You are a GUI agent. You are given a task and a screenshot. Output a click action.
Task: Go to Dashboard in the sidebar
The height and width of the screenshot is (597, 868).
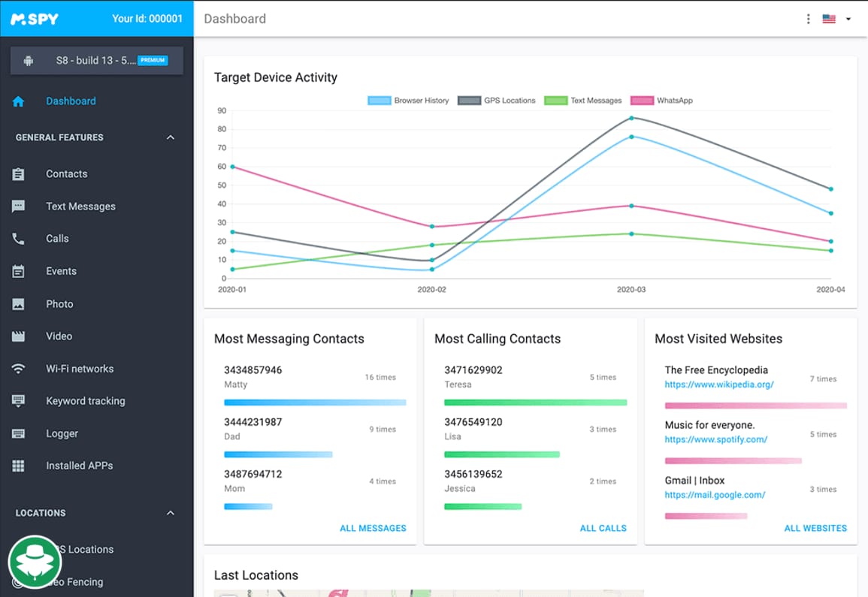(71, 101)
